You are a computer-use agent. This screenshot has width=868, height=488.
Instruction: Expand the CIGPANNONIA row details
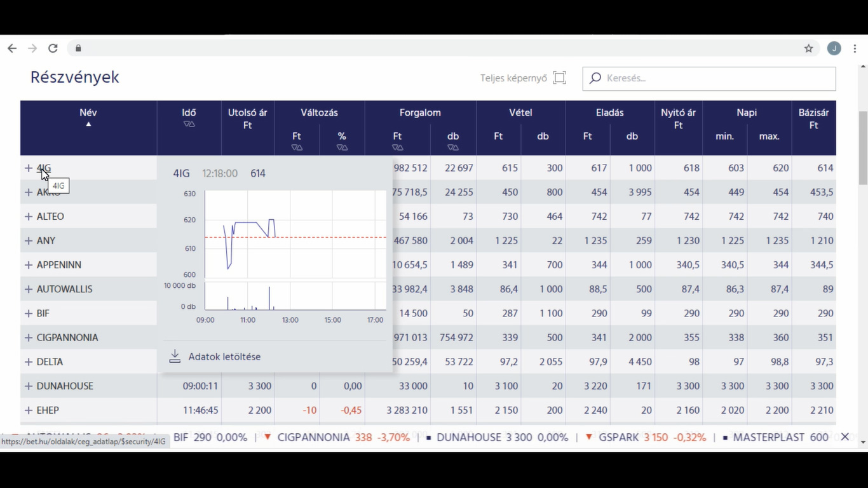28,337
